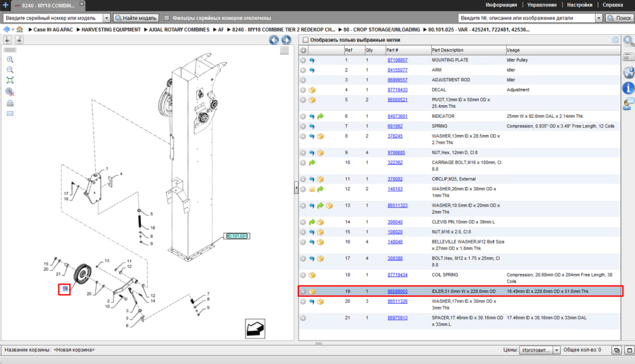
Task: Open the news sidebar icon
Action: click(629, 56)
